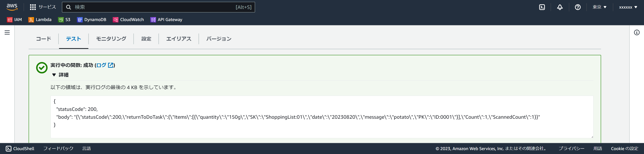The image size is (644, 154).
Task: Open the info panel icon
Action: [x=636, y=32]
